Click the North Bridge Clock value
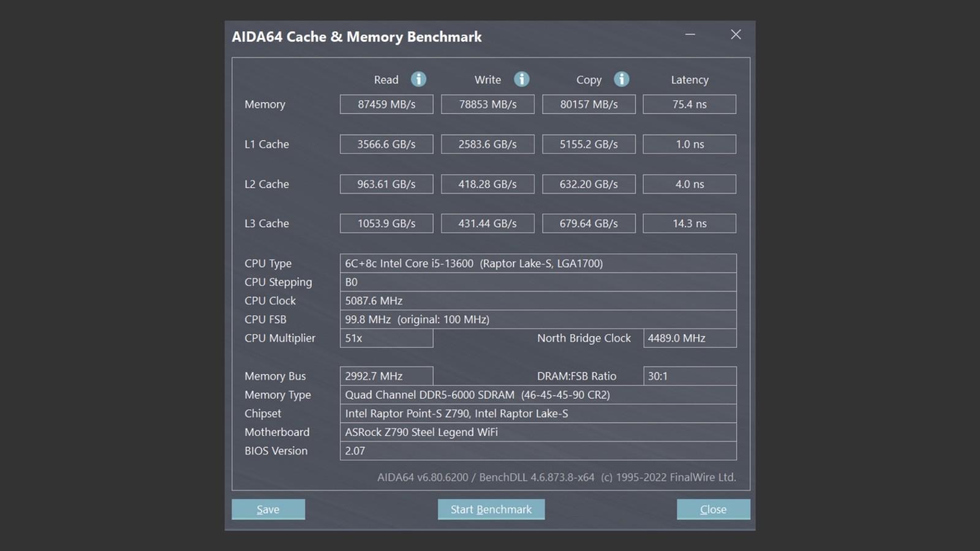Viewport: 980px width, 551px height. [689, 338]
